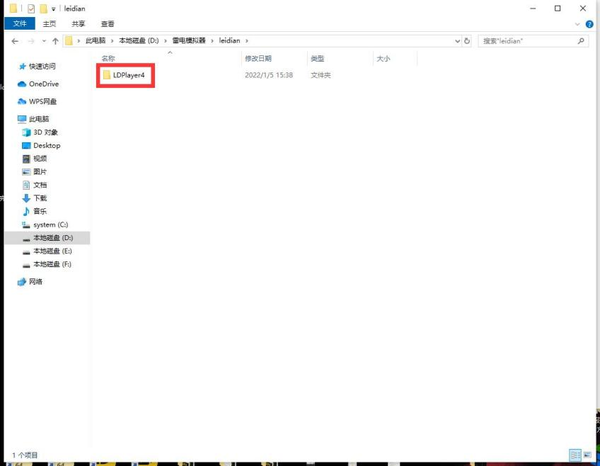Click leidian in address breadcrumb
600x466 pixels.
point(230,41)
